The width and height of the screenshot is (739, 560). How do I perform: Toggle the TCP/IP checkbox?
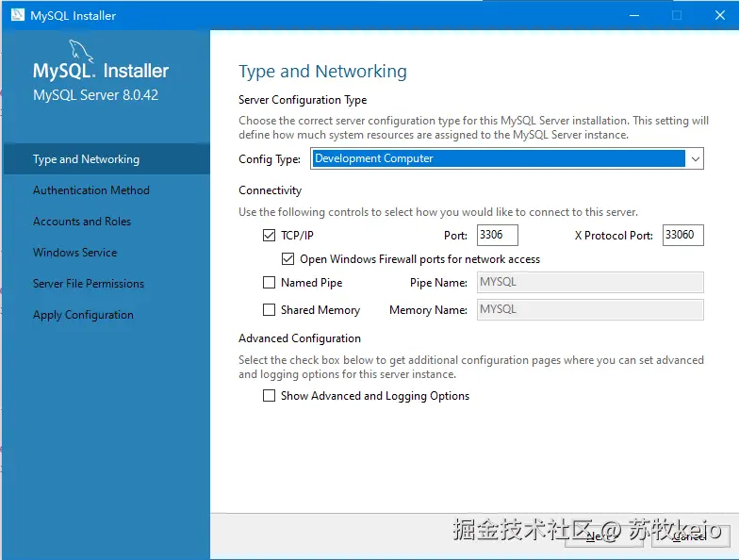pos(269,235)
